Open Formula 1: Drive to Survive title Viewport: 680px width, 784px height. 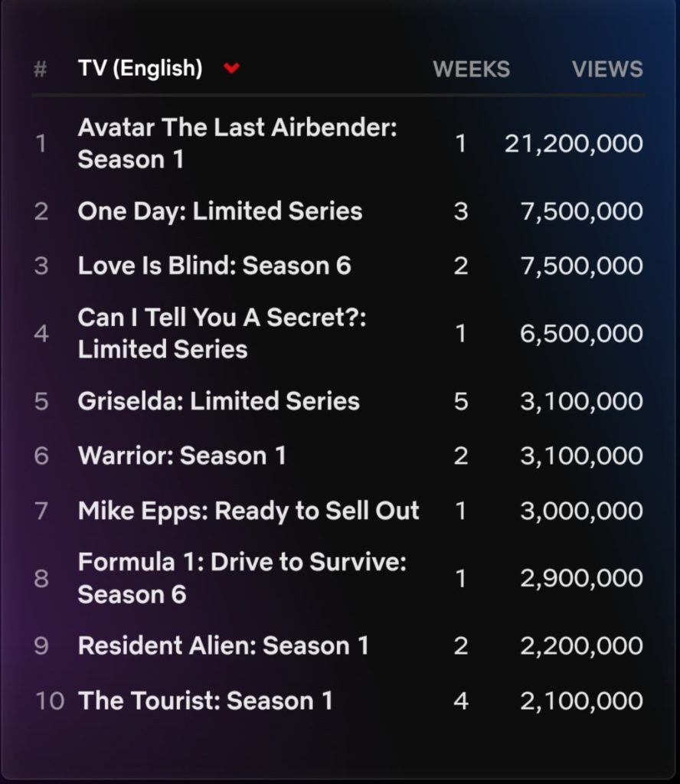coord(242,578)
